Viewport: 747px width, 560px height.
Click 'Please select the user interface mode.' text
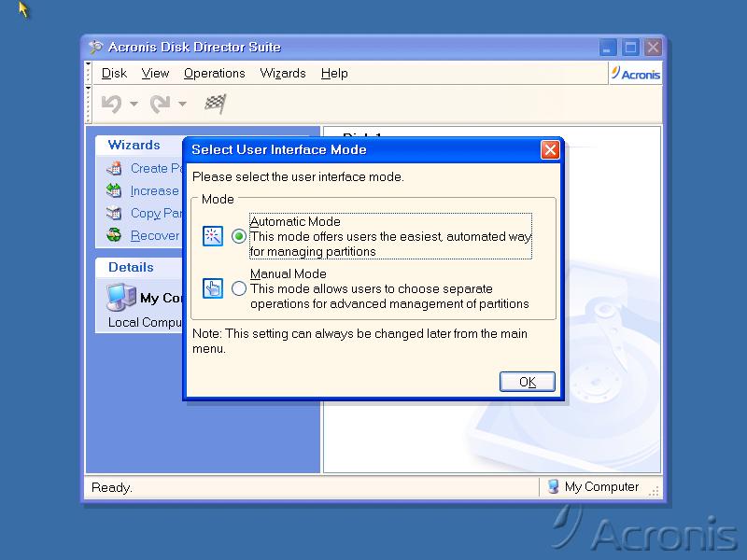tap(298, 176)
